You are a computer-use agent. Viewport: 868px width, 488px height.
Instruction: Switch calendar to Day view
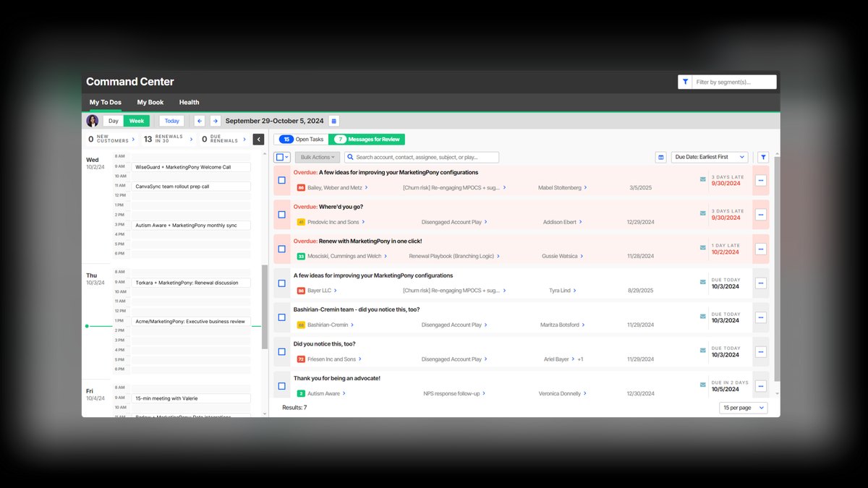[x=114, y=121]
